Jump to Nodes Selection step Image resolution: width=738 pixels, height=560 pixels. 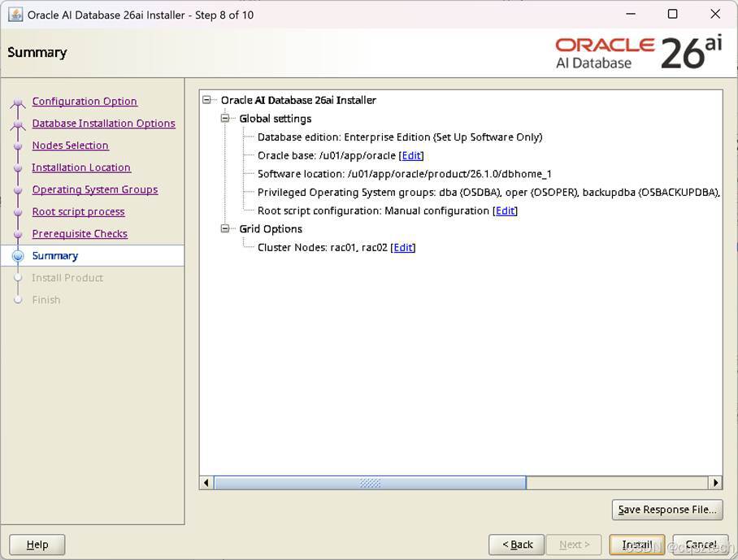point(70,145)
